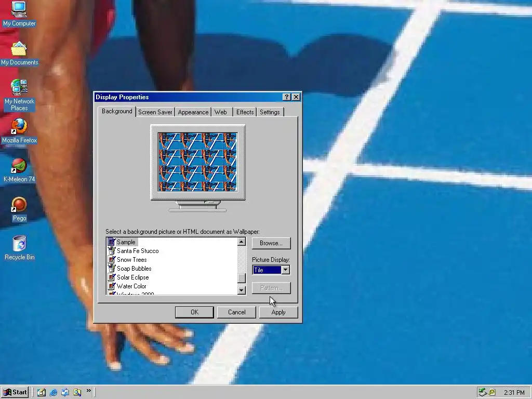Launch Outlook Express from quick launch

pyautogui.click(x=65, y=392)
